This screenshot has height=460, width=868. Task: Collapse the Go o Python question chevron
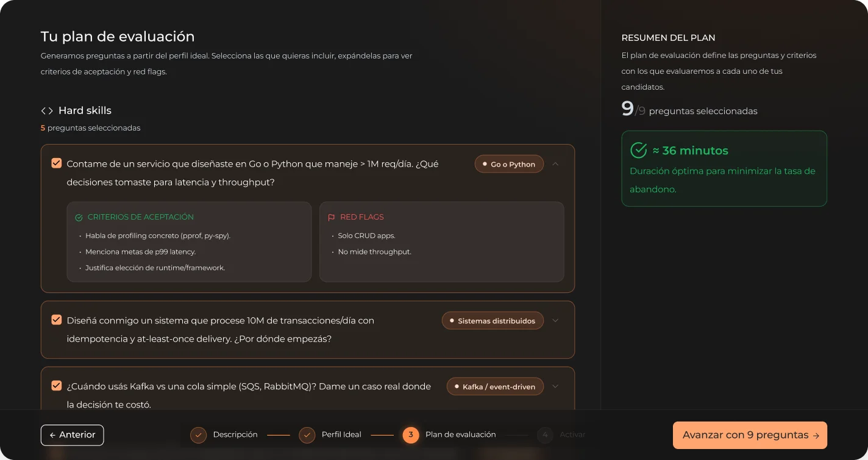pyautogui.click(x=555, y=164)
